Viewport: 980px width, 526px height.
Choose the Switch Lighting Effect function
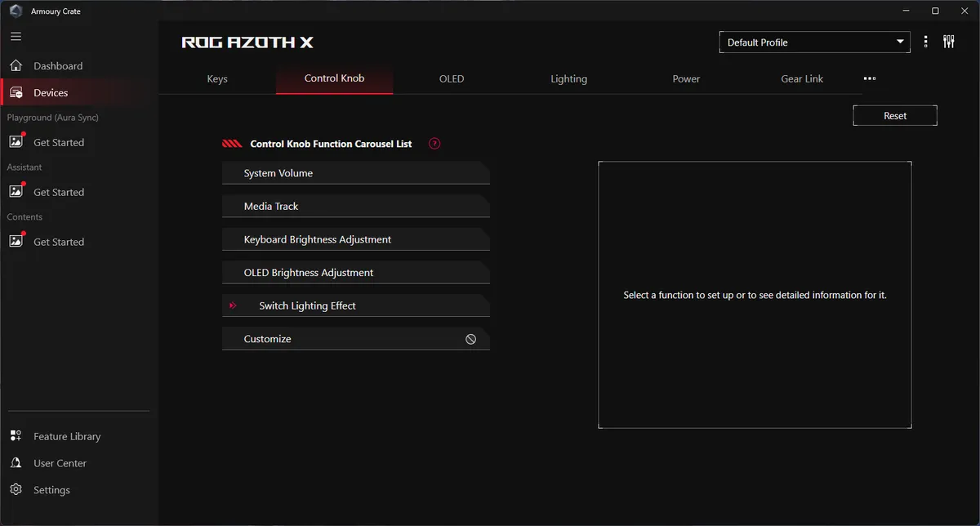click(355, 305)
